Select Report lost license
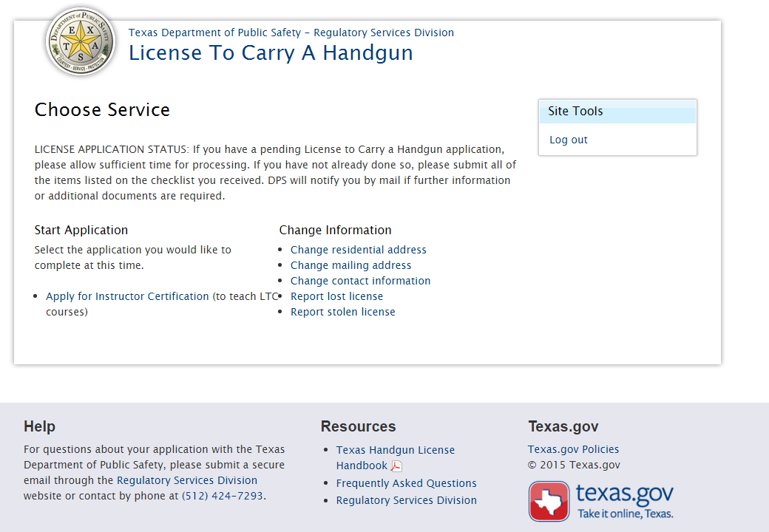The width and height of the screenshot is (769, 532). 336,296
